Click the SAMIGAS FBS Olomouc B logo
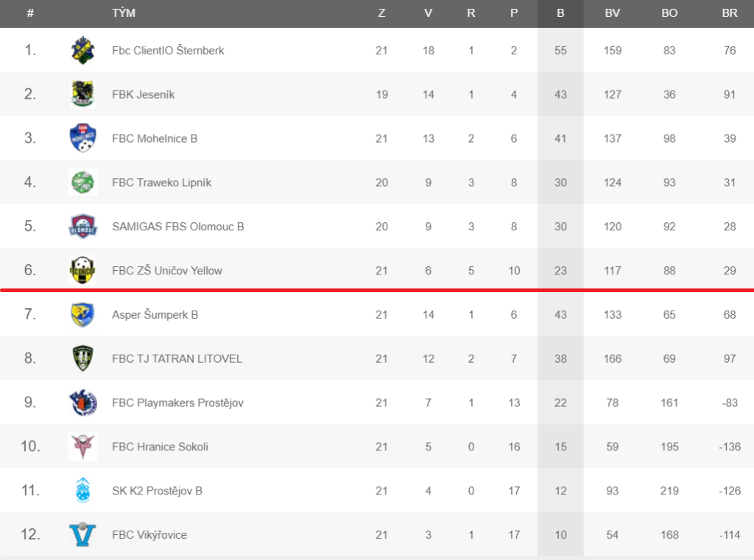The width and height of the screenshot is (754, 560). coord(82,227)
